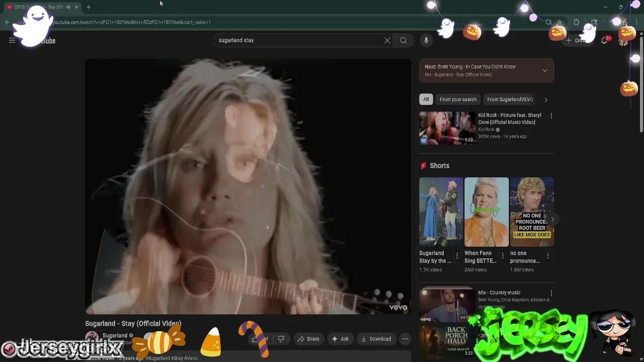Expand the Next: Brett Young mix queue
The height and width of the screenshot is (362, 644).
point(545,70)
